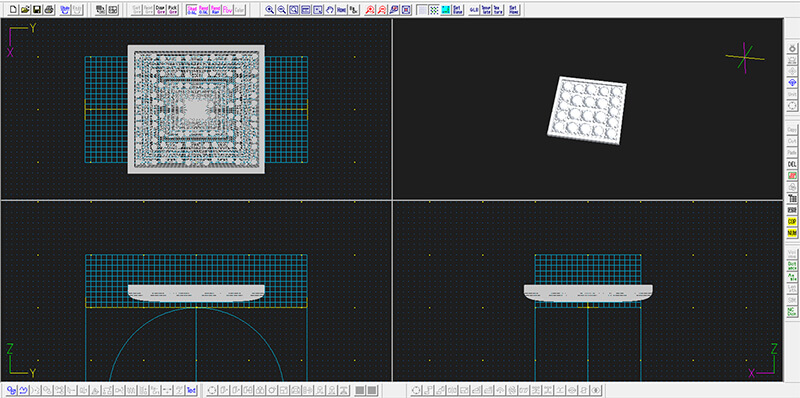Click the blue diamond icon in right toolbar
Screen dimensions: 800x398
tap(792, 82)
